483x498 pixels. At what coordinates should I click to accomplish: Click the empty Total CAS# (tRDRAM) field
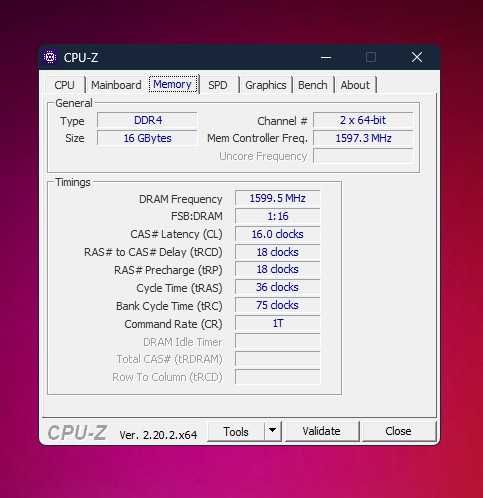pyautogui.click(x=278, y=359)
